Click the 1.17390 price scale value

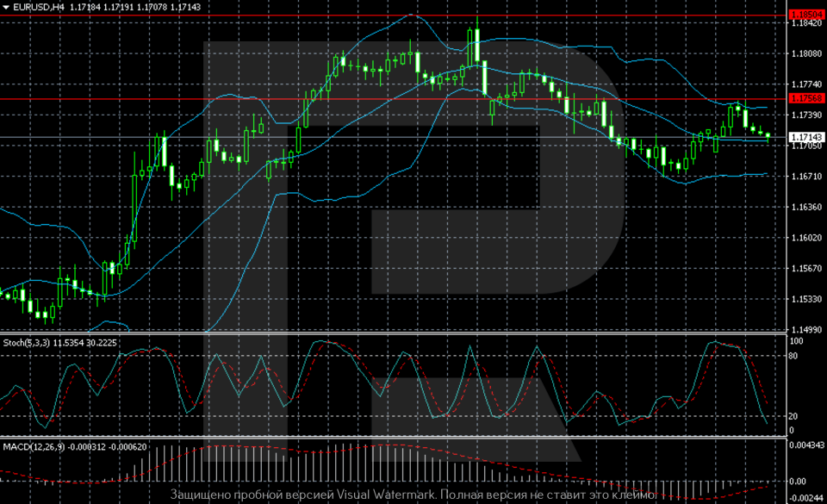coord(806,115)
